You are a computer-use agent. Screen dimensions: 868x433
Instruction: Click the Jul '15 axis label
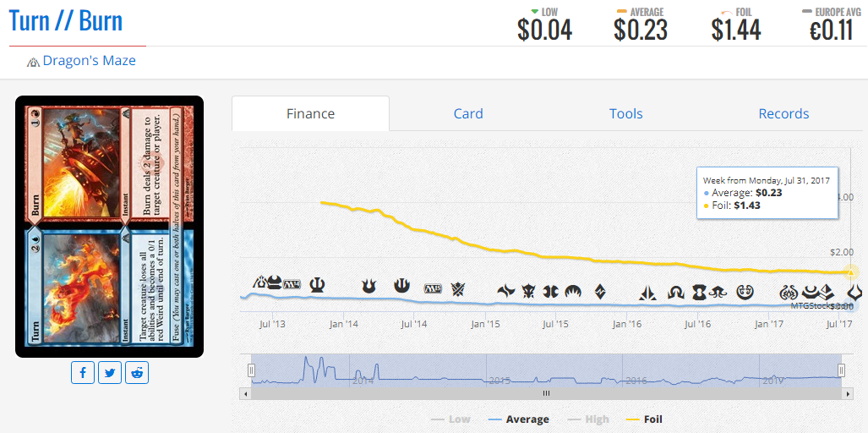[x=556, y=323]
